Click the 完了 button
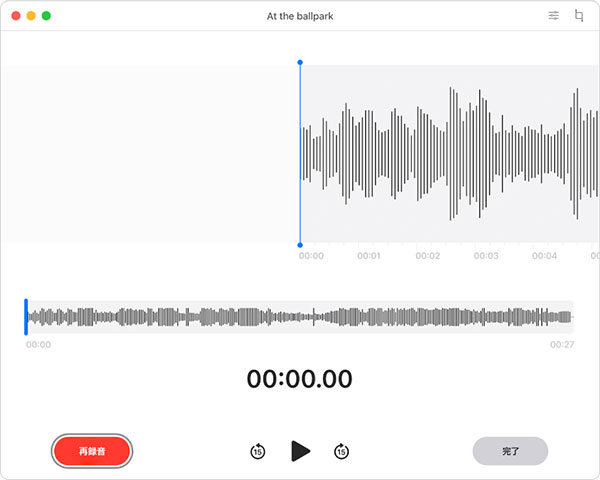600x480 pixels. coord(510,451)
